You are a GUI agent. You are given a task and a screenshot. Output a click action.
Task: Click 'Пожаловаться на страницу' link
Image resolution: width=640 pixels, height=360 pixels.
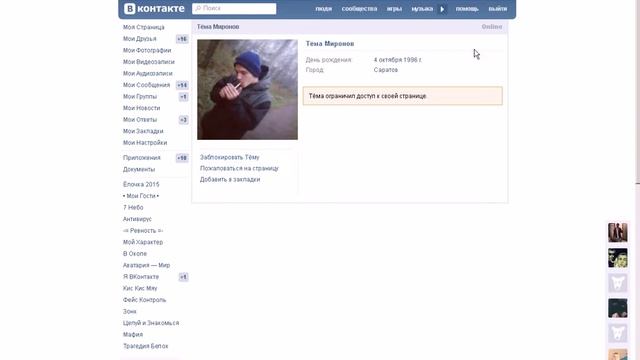pos(239,168)
